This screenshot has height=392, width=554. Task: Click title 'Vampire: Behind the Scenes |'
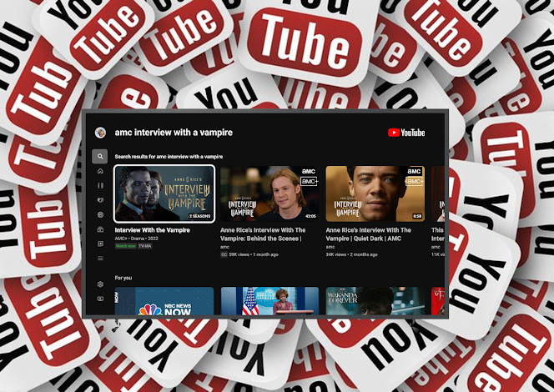click(x=261, y=239)
